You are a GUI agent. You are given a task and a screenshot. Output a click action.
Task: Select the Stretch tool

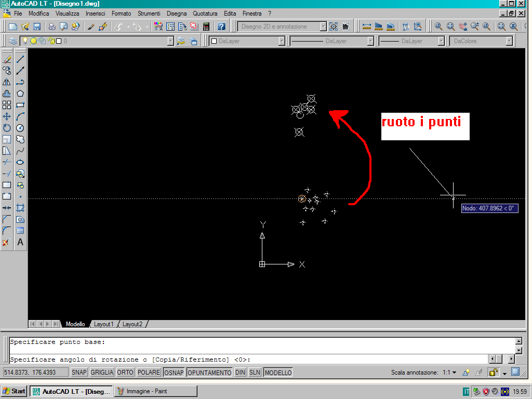[7, 151]
